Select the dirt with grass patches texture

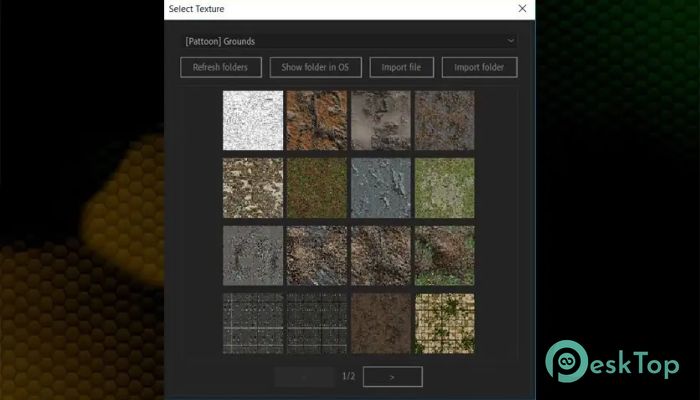445,255
